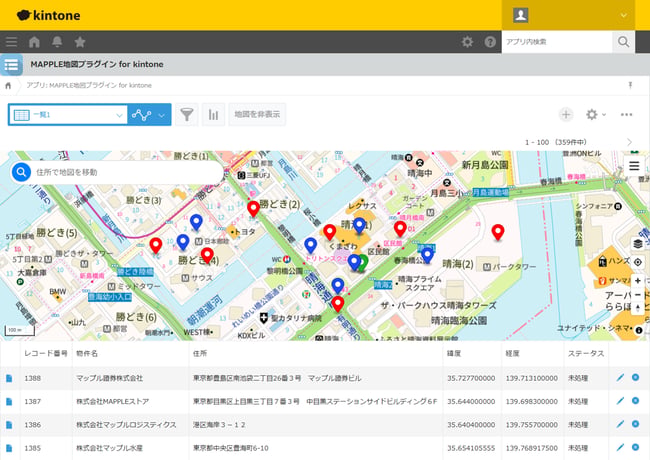
Task: Delete record 1385 with circle icon
Action: (635, 447)
